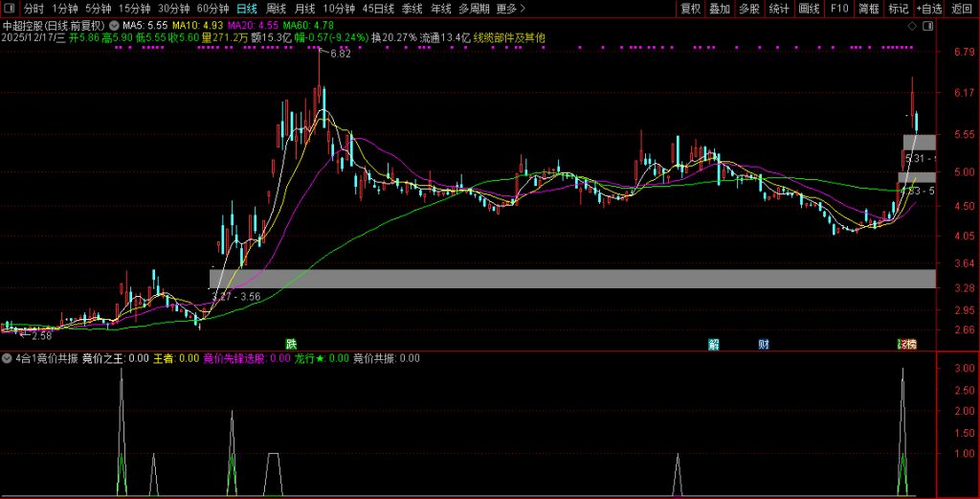Click the 额15.3亿 turnover amount
The height and width of the screenshot is (499, 980).
click(x=271, y=37)
